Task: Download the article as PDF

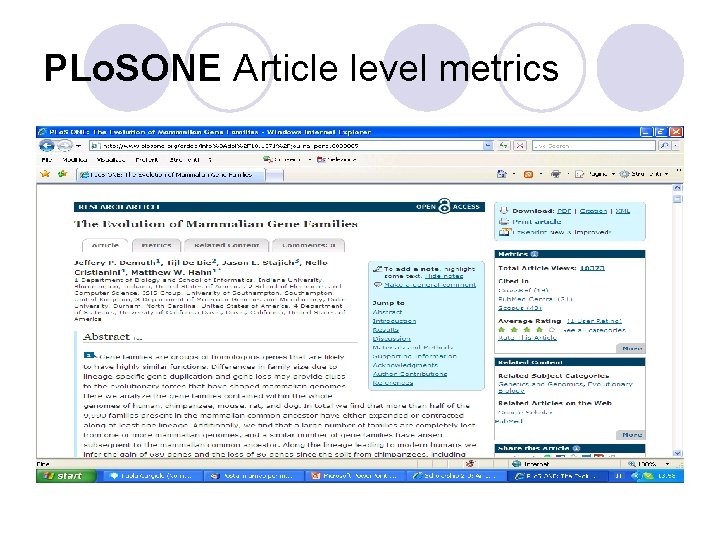Action: 564,211
